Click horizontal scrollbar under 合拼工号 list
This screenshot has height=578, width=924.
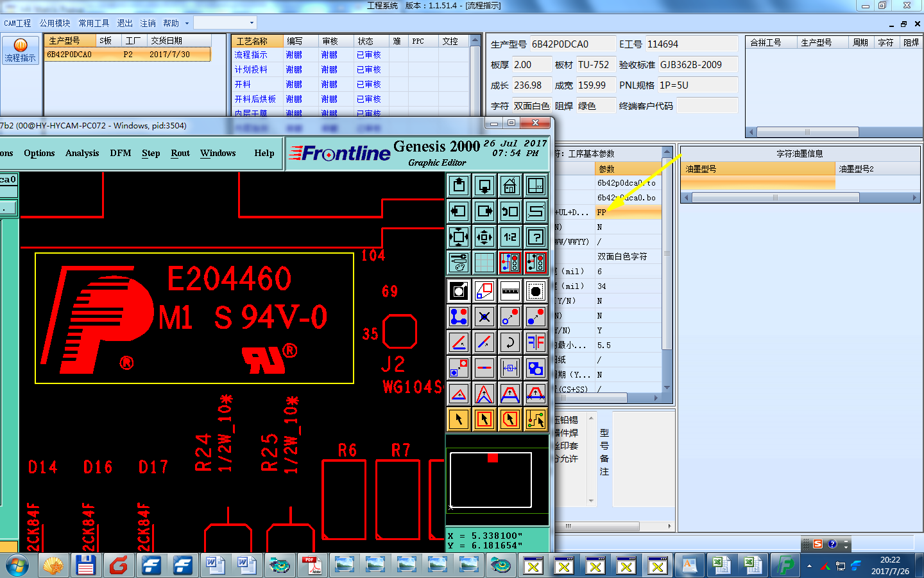click(x=807, y=132)
